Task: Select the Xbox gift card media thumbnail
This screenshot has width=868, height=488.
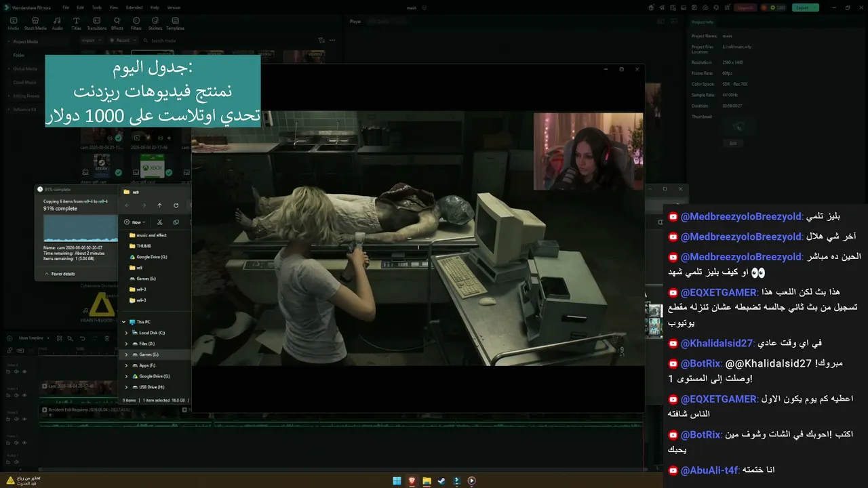Action: [152, 167]
